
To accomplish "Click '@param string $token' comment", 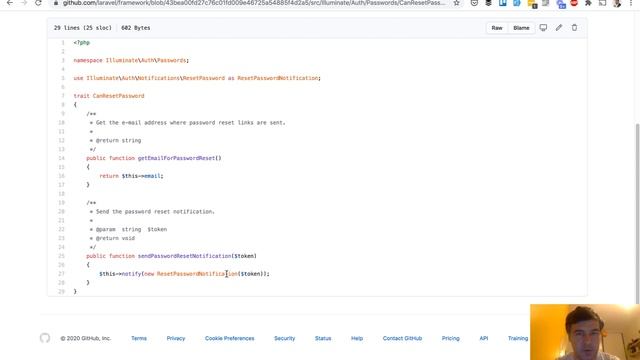I will pos(131,229).
